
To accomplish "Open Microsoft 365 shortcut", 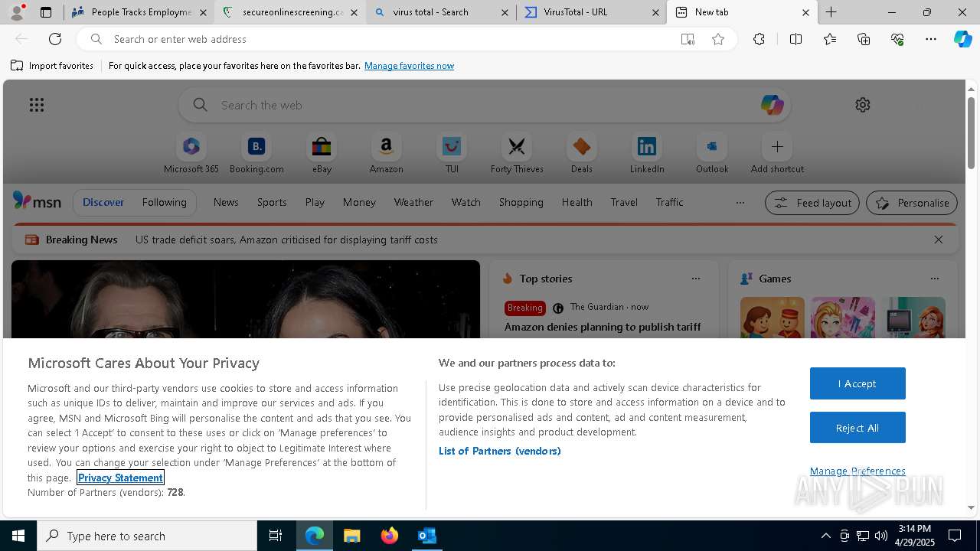I will pyautogui.click(x=191, y=154).
